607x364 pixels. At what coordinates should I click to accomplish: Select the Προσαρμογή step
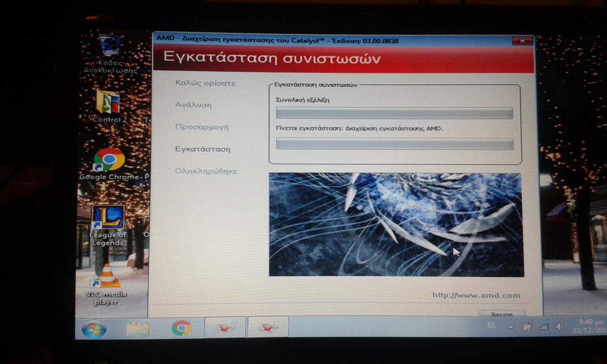point(201,127)
